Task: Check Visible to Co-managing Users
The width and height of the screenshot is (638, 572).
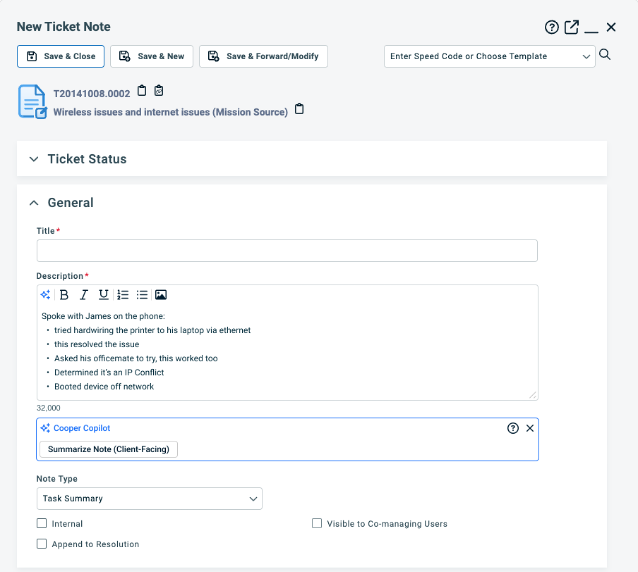Action: (x=317, y=523)
